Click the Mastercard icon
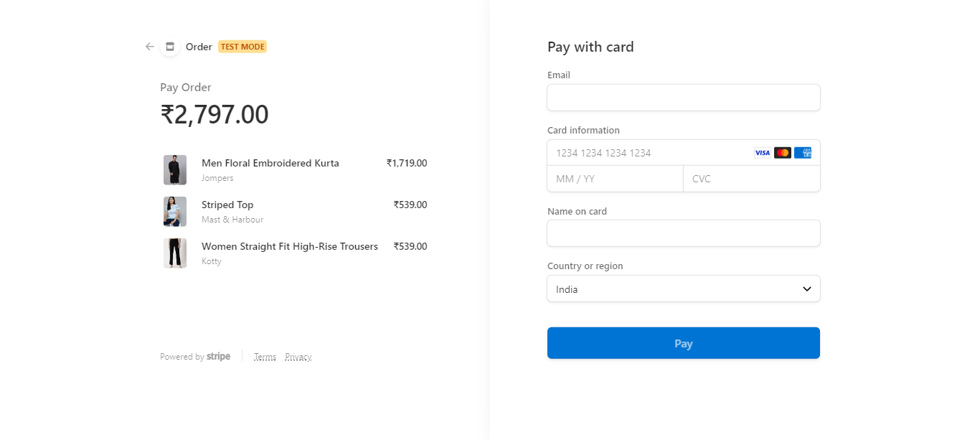 point(783,153)
